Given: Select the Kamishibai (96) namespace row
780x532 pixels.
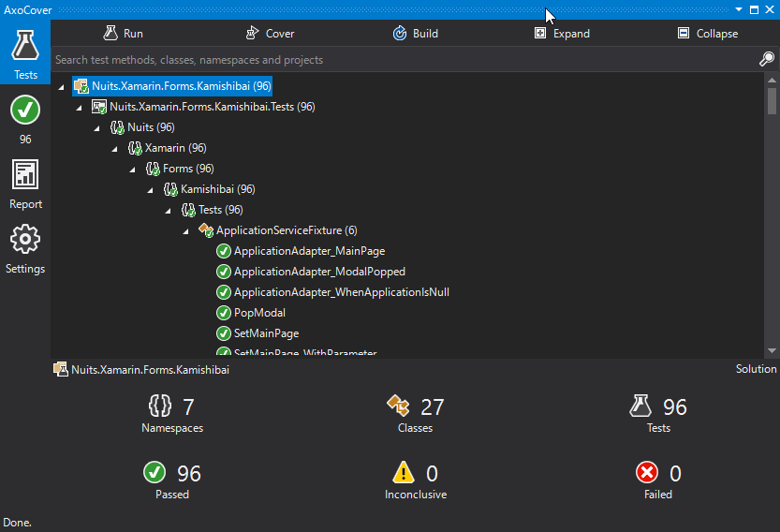Looking at the screenshot, I should tap(209, 189).
